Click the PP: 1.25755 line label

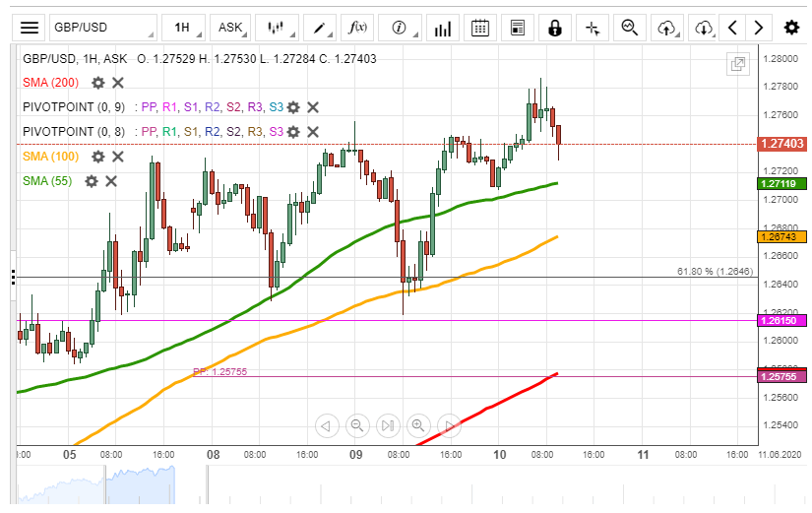[x=220, y=371]
